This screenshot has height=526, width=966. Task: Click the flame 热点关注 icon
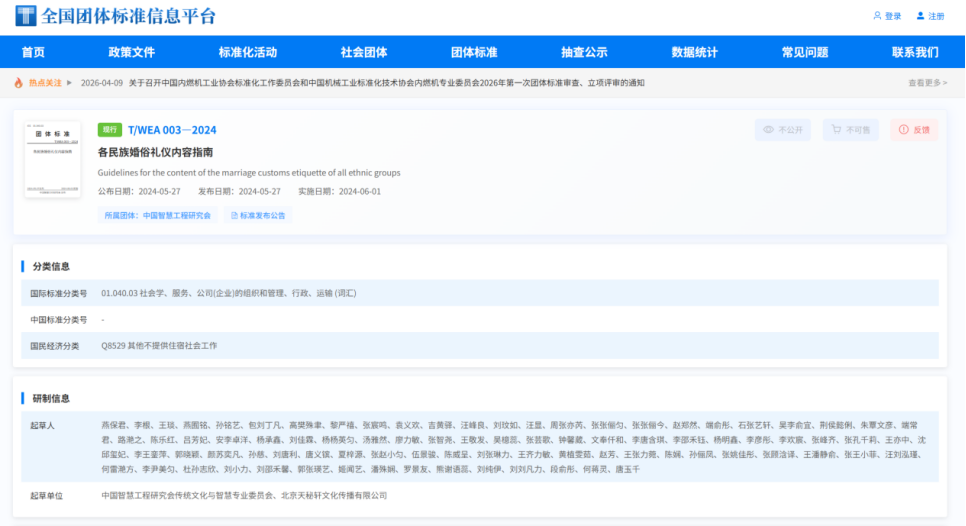(19, 82)
